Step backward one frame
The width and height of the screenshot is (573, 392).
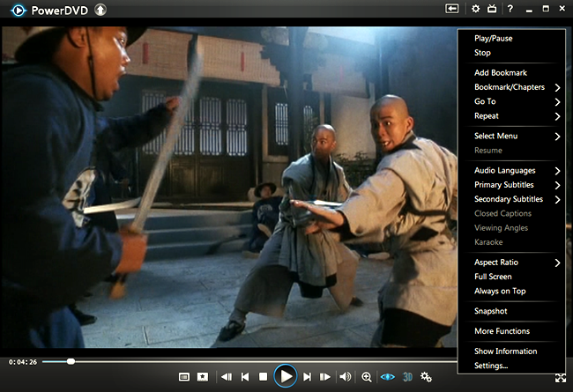[227, 377]
